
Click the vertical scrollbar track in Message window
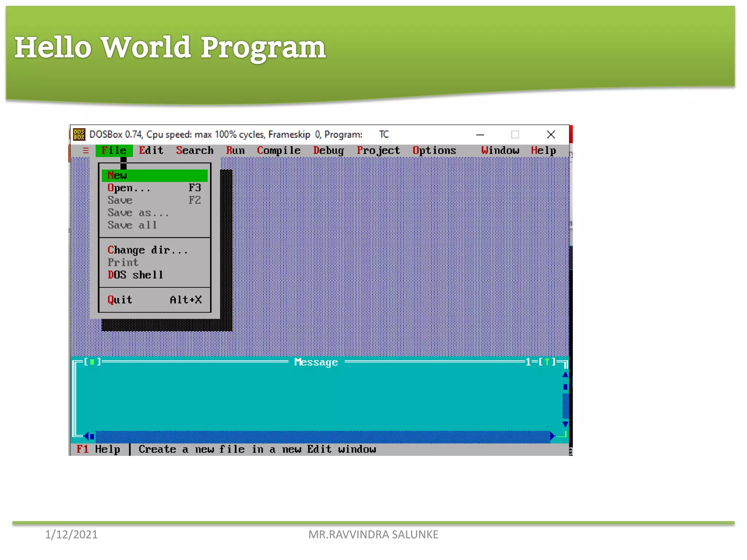565,405
